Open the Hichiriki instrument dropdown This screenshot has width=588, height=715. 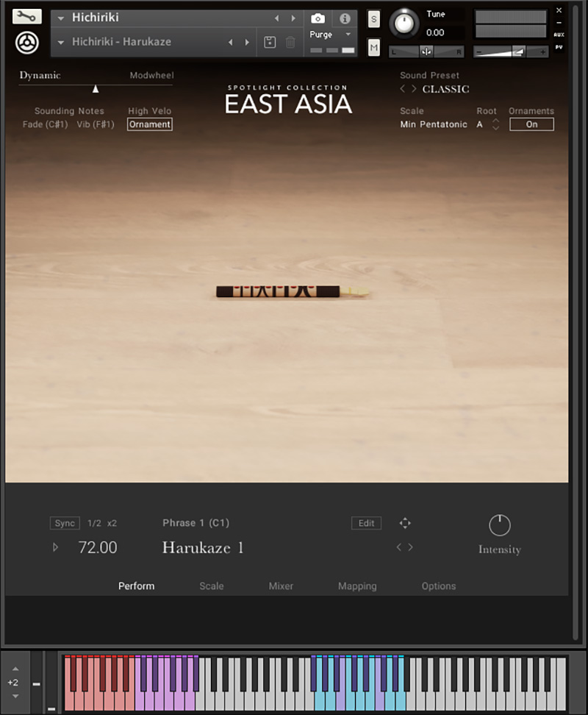tap(60, 18)
